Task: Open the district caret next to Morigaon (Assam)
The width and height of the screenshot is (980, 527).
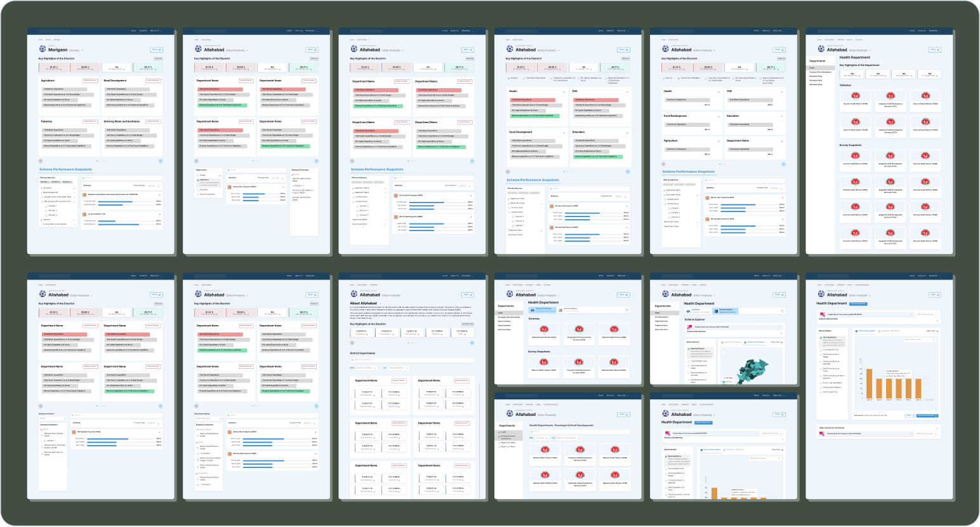Action: pos(83,50)
